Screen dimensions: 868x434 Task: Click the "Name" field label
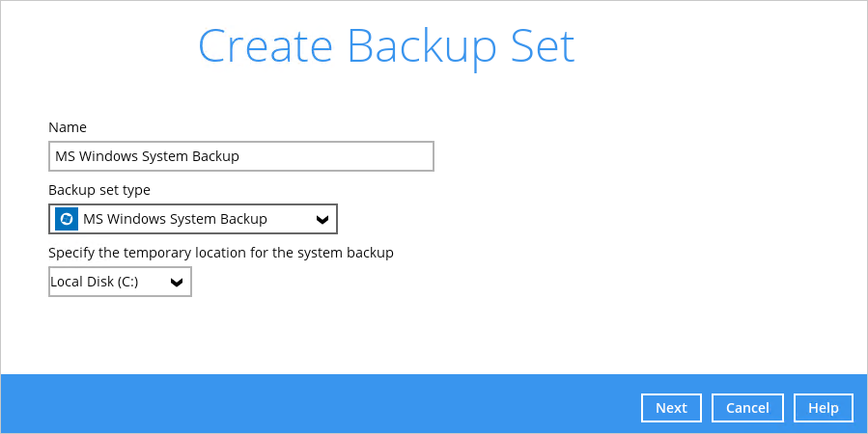click(x=68, y=127)
